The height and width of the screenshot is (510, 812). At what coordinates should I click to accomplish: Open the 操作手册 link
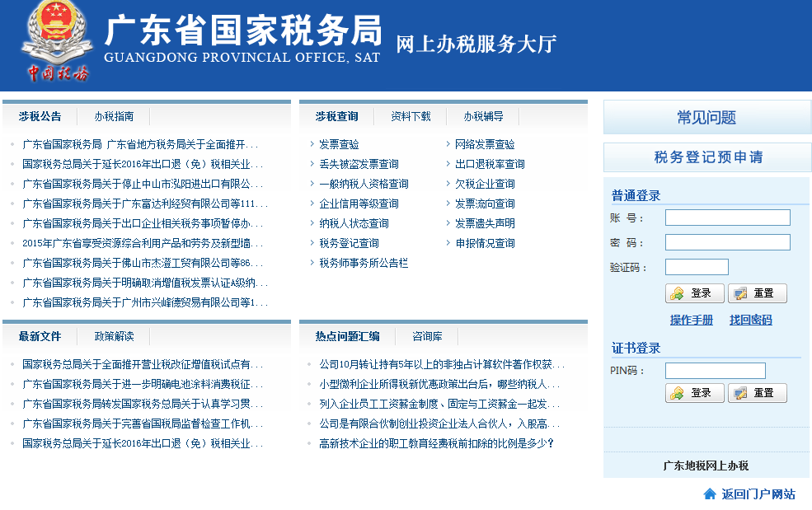[x=692, y=320]
